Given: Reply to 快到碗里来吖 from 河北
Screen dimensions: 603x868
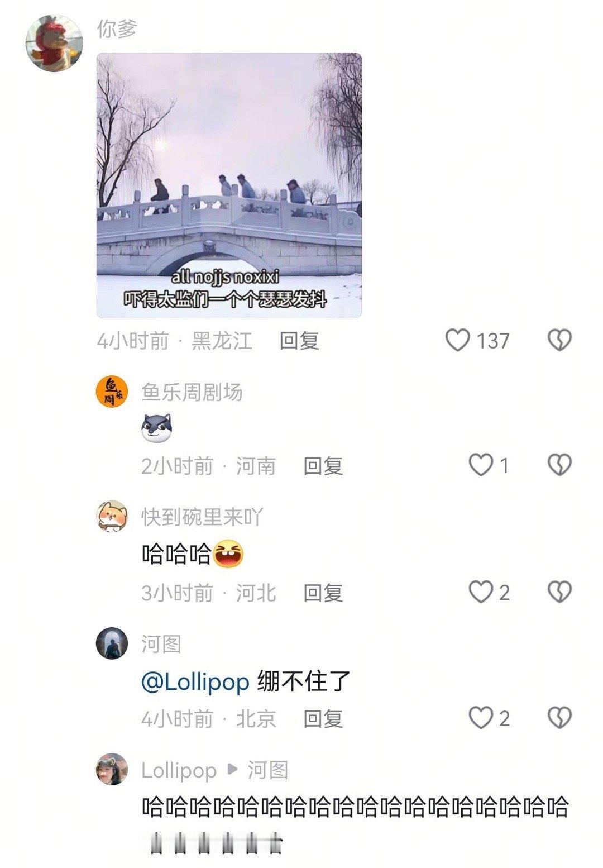Looking at the screenshot, I should point(323,593).
